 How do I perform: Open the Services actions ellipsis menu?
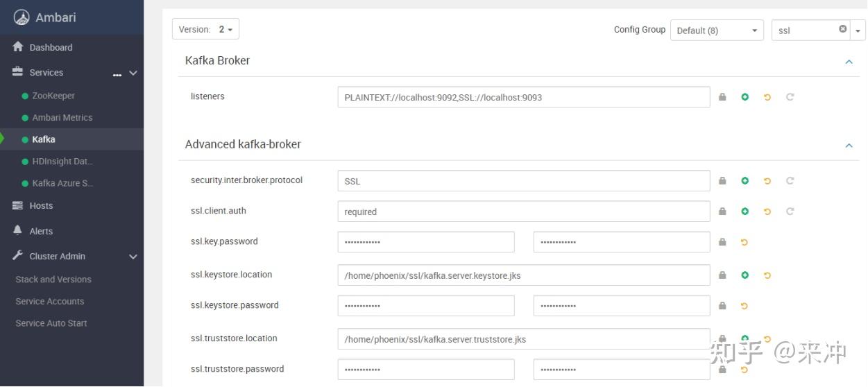tap(117, 74)
